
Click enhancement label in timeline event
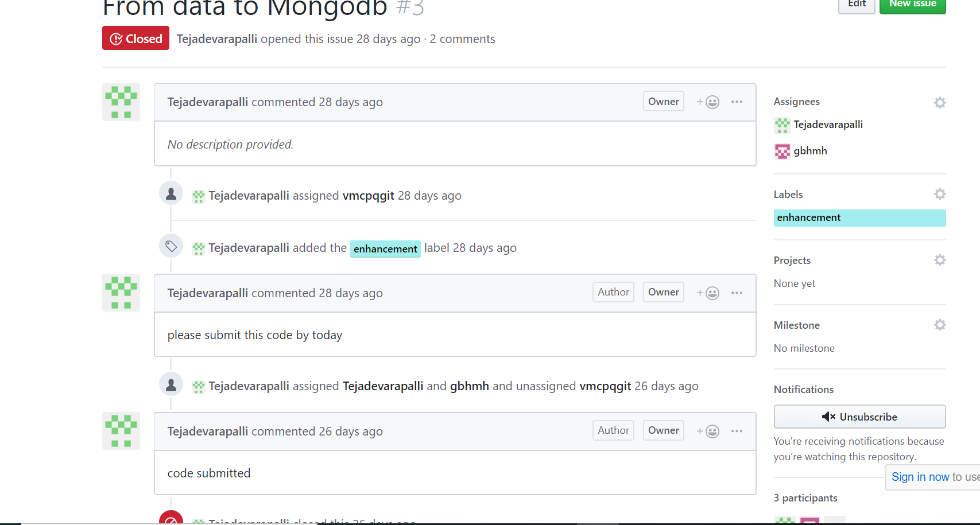(x=385, y=248)
